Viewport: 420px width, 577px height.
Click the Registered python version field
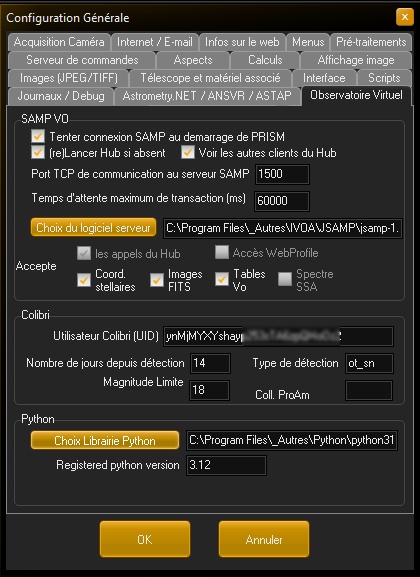tap(226, 466)
